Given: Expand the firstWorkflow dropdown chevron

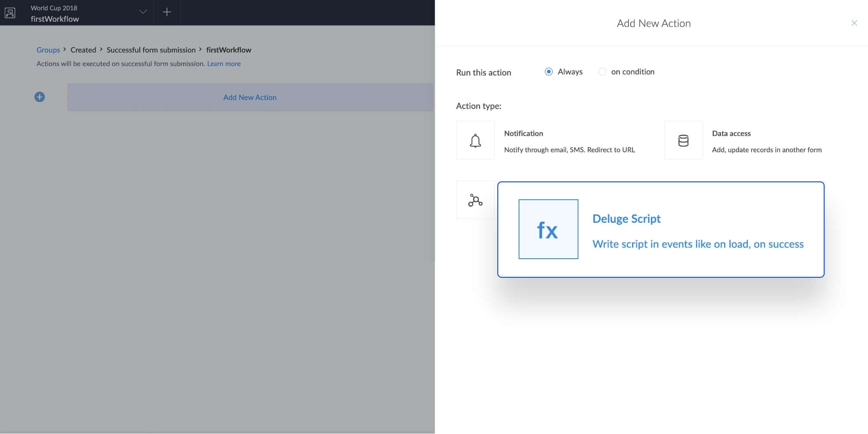Looking at the screenshot, I should tap(143, 12).
